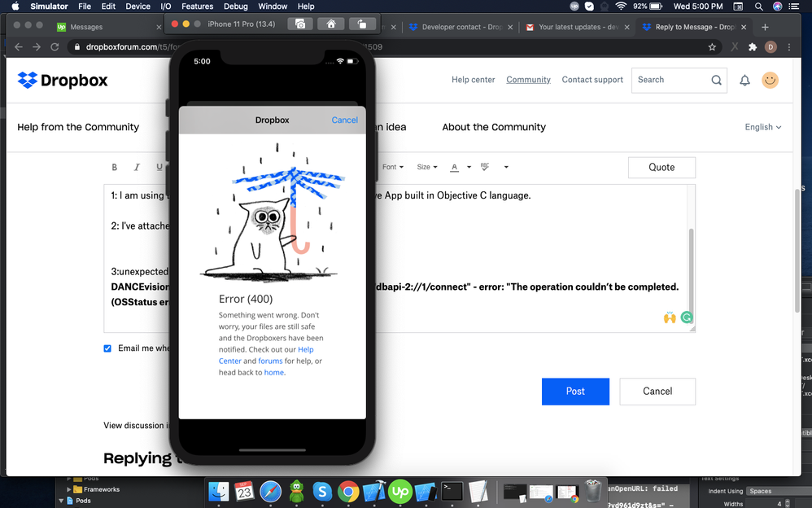The height and width of the screenshot is (508, 812).
Task: Expand the Frameworks folder in Xcode navigator
Action: (x=69, y=489)
